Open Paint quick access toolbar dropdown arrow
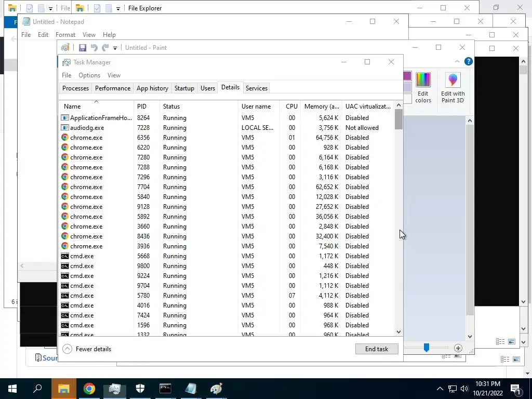532x399 pixels. tap(115, 48)
